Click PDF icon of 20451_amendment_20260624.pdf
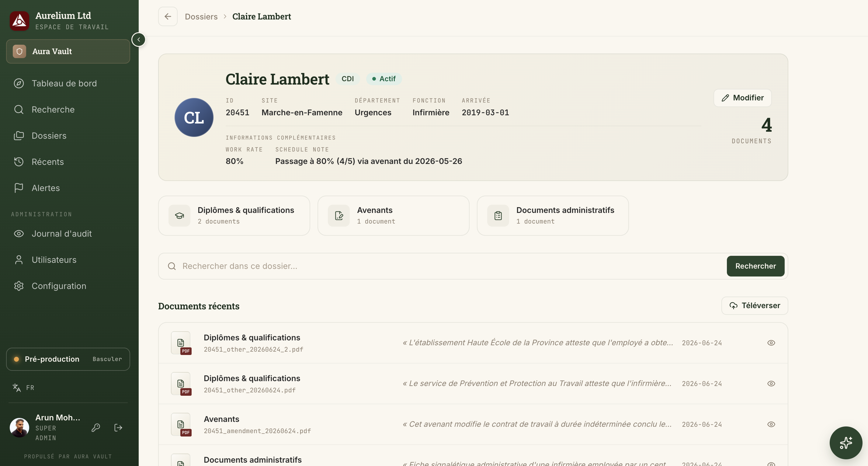 (x=181, y=425)
